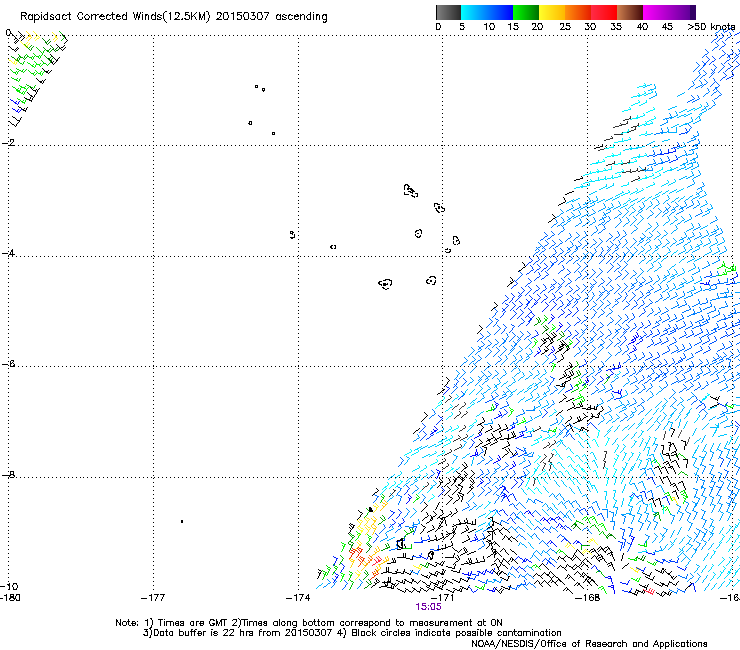Select the red 30-35 knots color band
The image size is (740, 650).
(604, 12)
